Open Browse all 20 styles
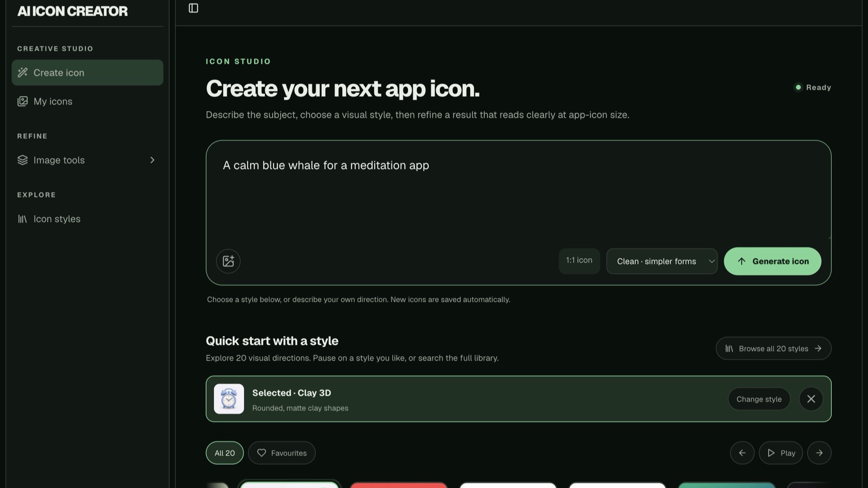Image resolution: width=868 pixels, height=488 pixels. [773, 348]
